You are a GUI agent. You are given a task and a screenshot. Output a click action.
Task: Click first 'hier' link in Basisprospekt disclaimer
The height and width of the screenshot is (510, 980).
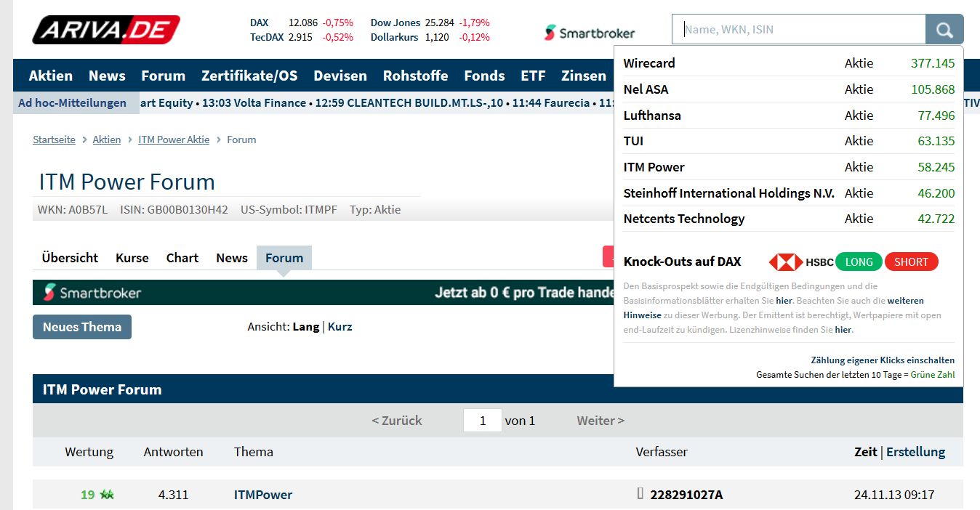[x=784, y=301]
